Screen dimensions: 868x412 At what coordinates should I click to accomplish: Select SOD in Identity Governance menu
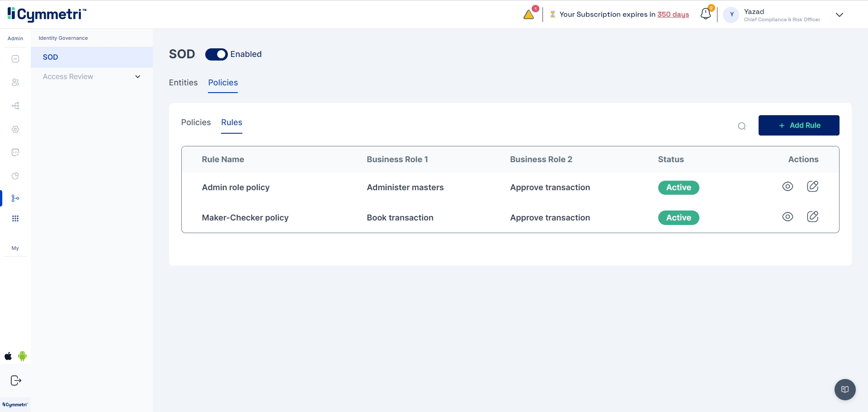51,57
